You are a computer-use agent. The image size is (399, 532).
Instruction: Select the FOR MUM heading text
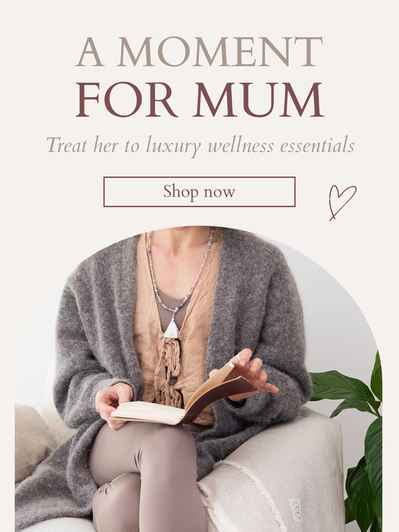click(x=199, y=100)
